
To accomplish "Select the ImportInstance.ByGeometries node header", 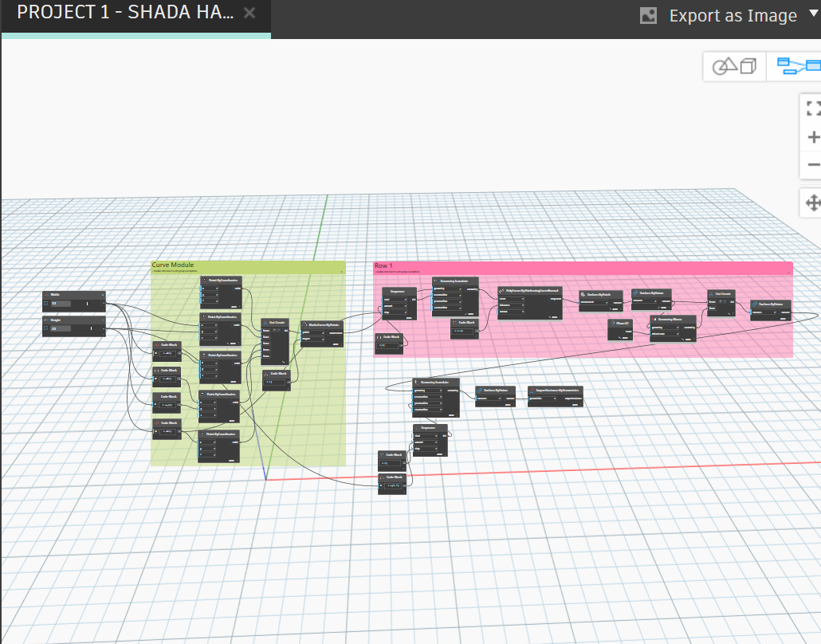I will pos(556,391).
